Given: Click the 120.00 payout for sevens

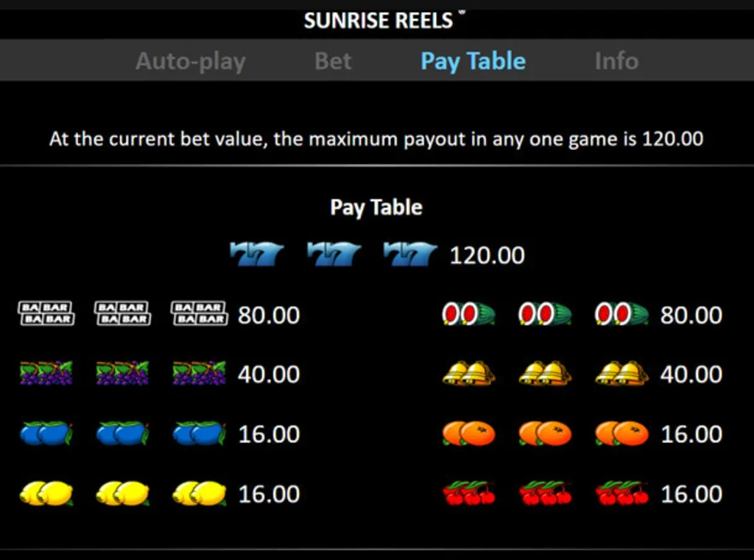Looking at the screenshot, I should (487, 255).
